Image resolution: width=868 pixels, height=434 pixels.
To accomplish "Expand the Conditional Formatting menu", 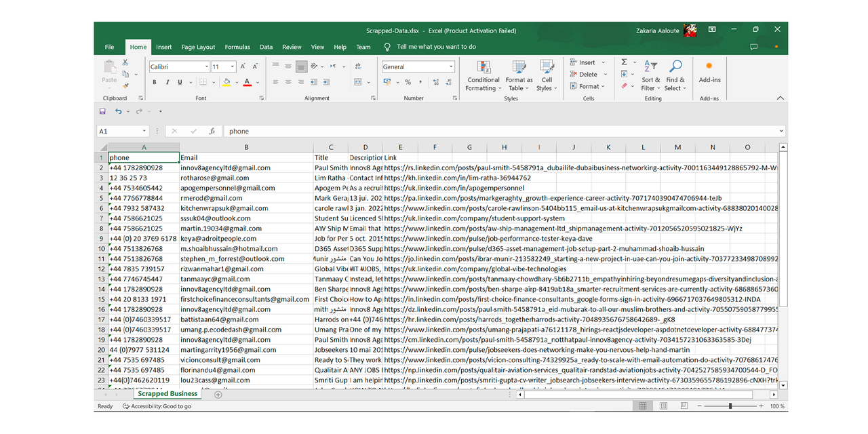I will 483,75.
